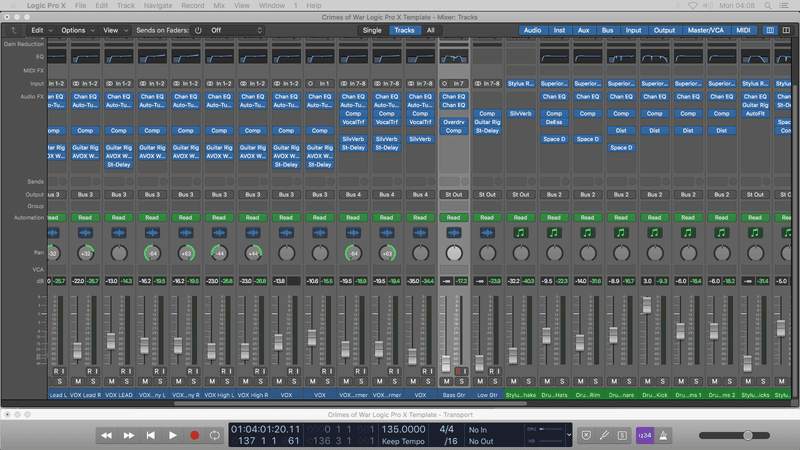The width and height of the screenshot is (800, 450).
Task: Open the LCD display mode dropdown arrow
Action: [569, 435]
